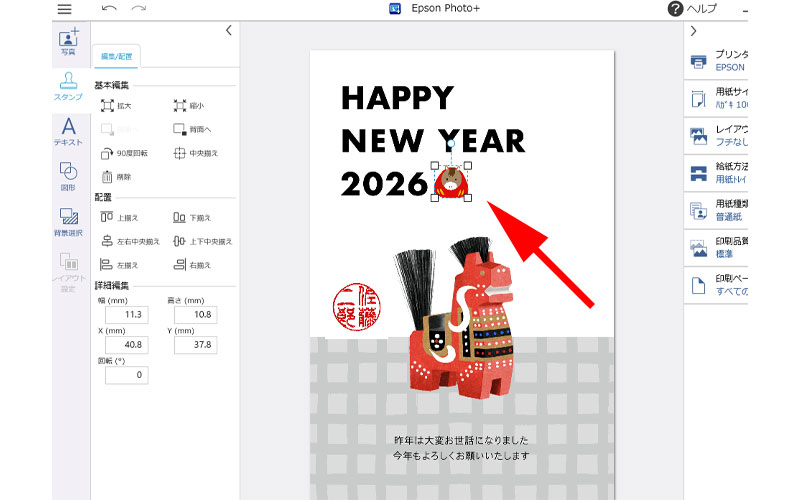800x500 pixels.
Task: Open print pages setting (すべて)
Action: [x=716, y=285]
